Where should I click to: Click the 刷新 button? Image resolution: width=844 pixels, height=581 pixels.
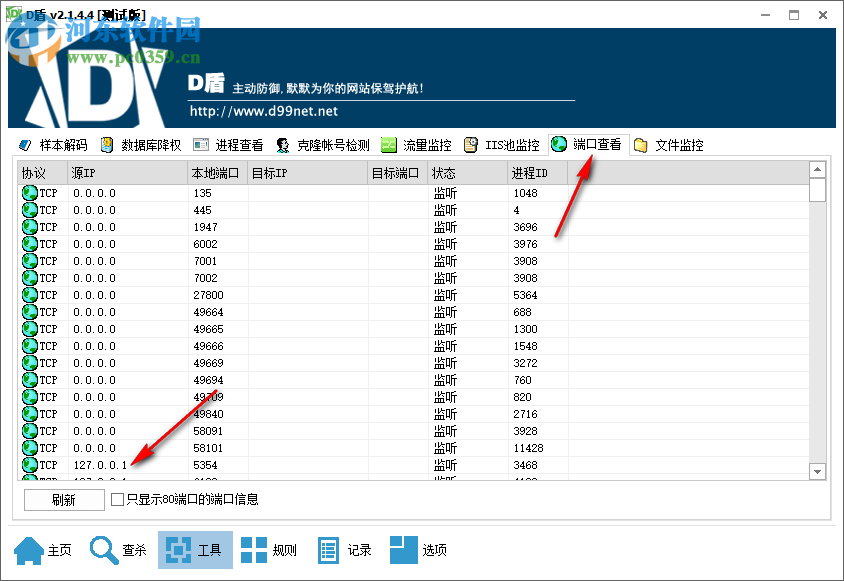click(x=64, y=500)
